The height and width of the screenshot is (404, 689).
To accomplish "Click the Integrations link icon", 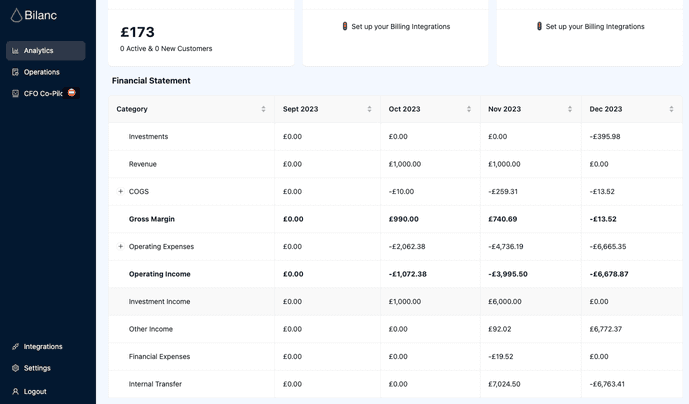I will [16, 347].
